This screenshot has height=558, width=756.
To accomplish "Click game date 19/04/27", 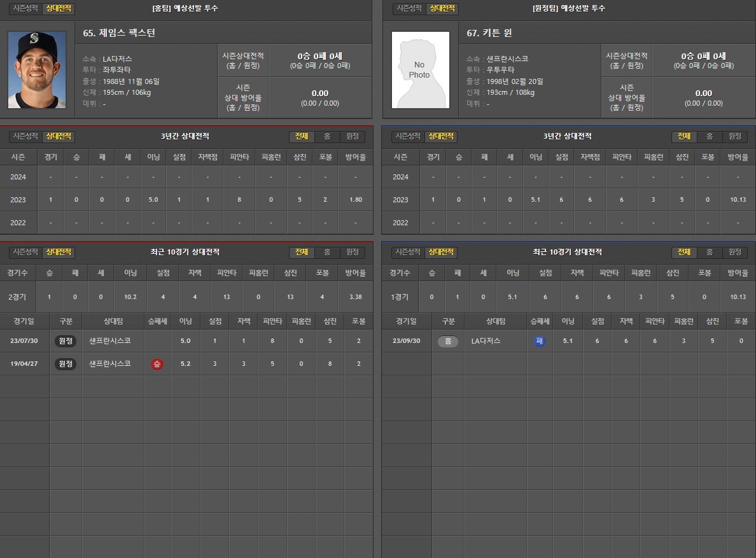I will click(x=24, y=363).
